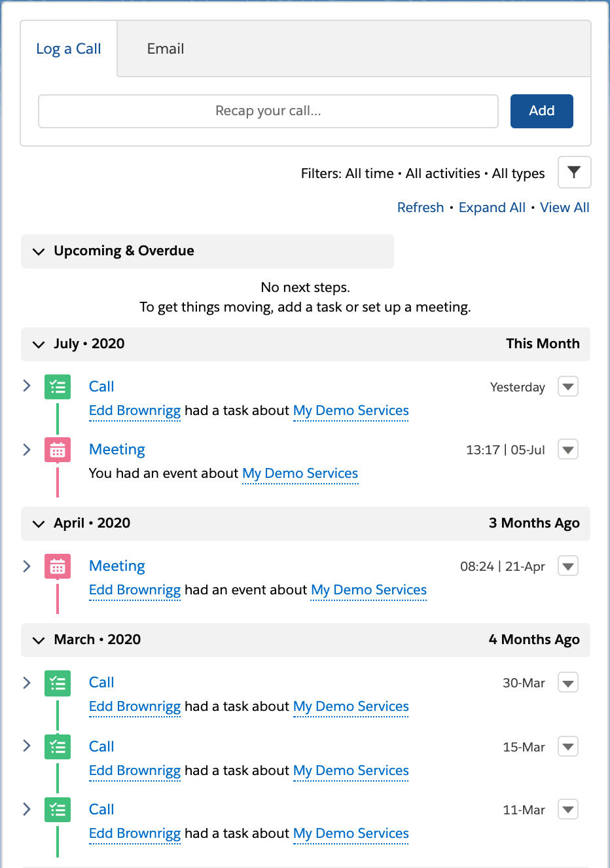Click the green task icon for yesterday's call
The image size is (610, 868).
click(58, 386)
